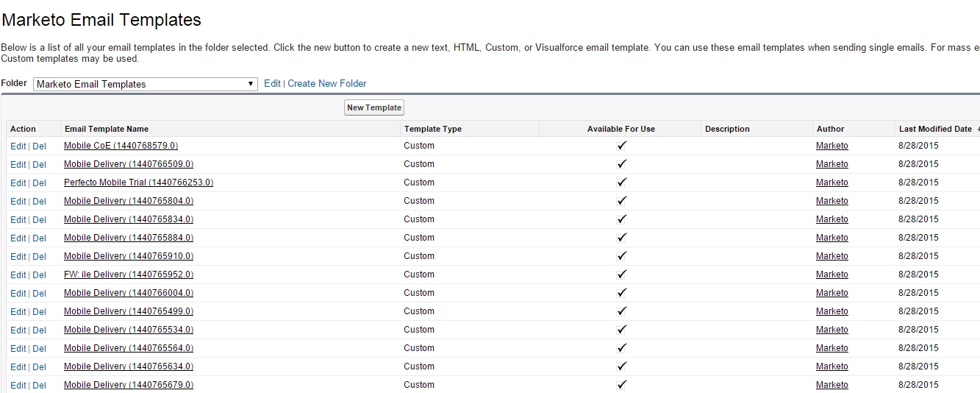Click the Marketo Email Templates page heading

pyautogui.click(x=101, y=20)
